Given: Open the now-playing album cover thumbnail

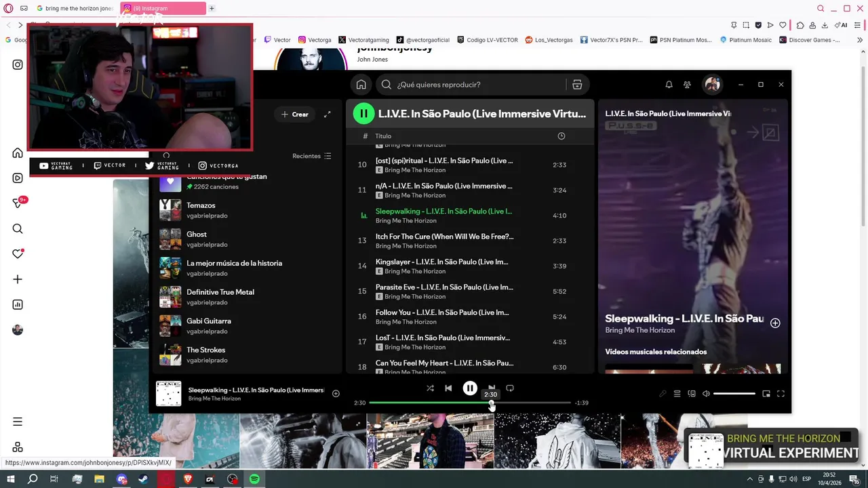Looking at the screenshot, I should [169, 394].
